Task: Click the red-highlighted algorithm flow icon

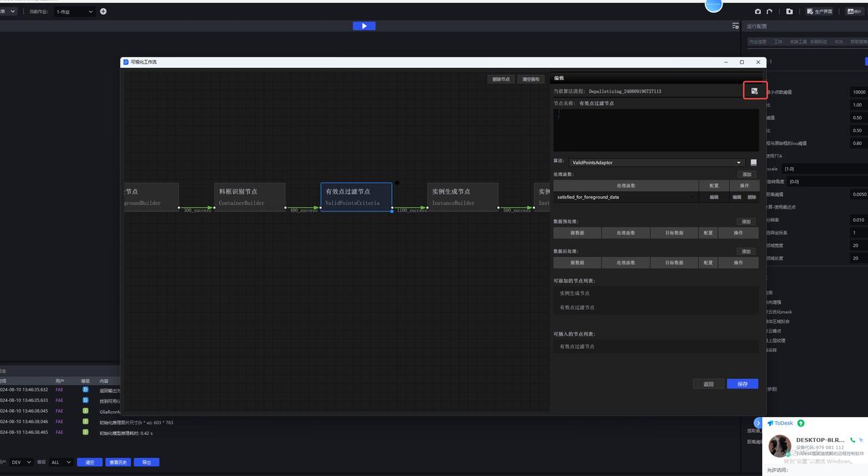Action: point(754,91)
